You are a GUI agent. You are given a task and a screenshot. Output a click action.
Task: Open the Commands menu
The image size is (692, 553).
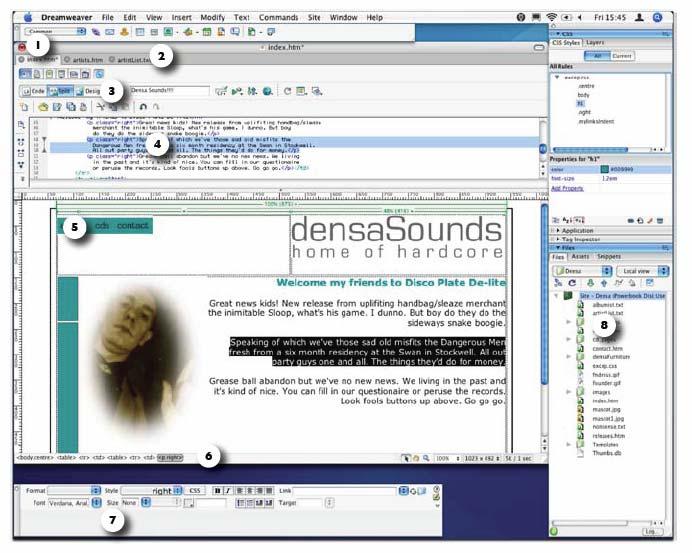click(278, 18)
